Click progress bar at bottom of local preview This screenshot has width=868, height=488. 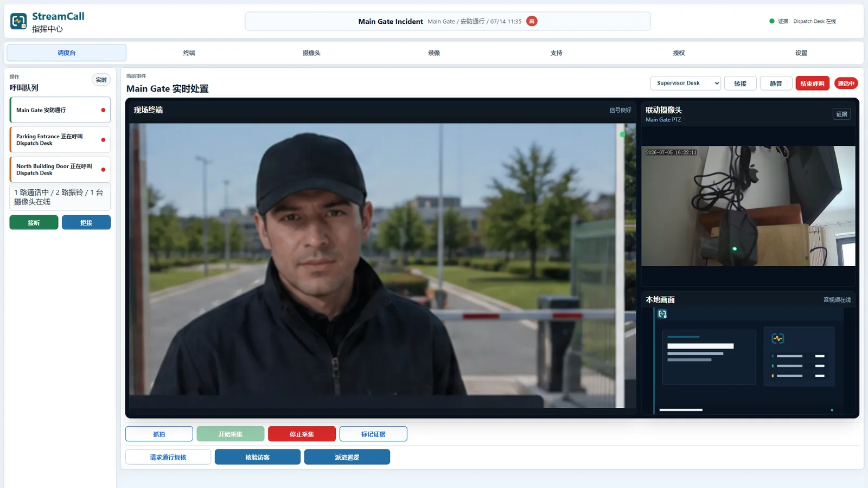click(x=681, y=410)
